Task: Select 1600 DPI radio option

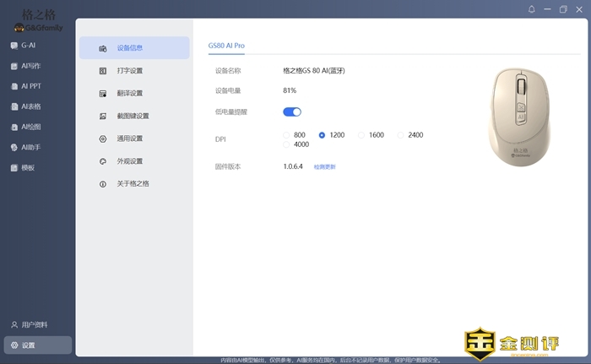Action: point(362,135)
